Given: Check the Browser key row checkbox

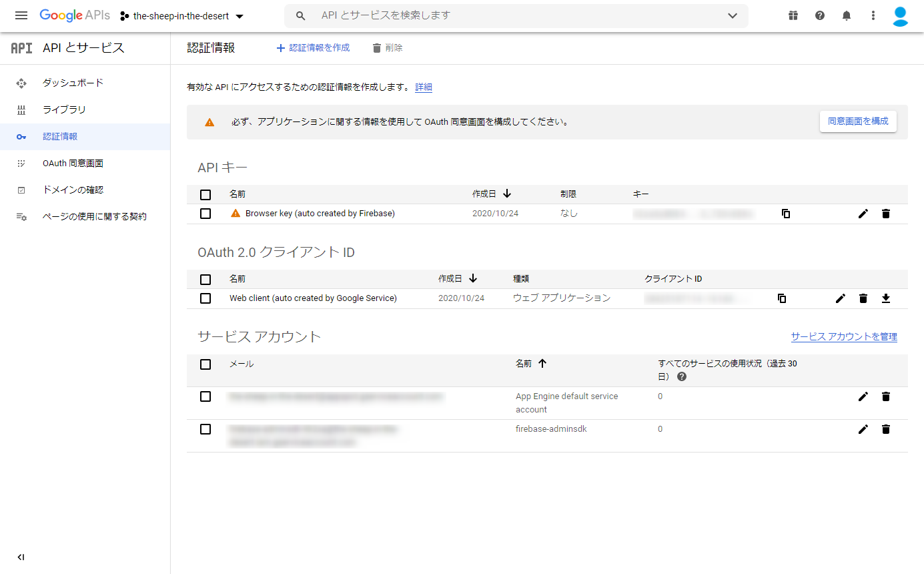Looking at the screenshot, I should coord(205,213).
